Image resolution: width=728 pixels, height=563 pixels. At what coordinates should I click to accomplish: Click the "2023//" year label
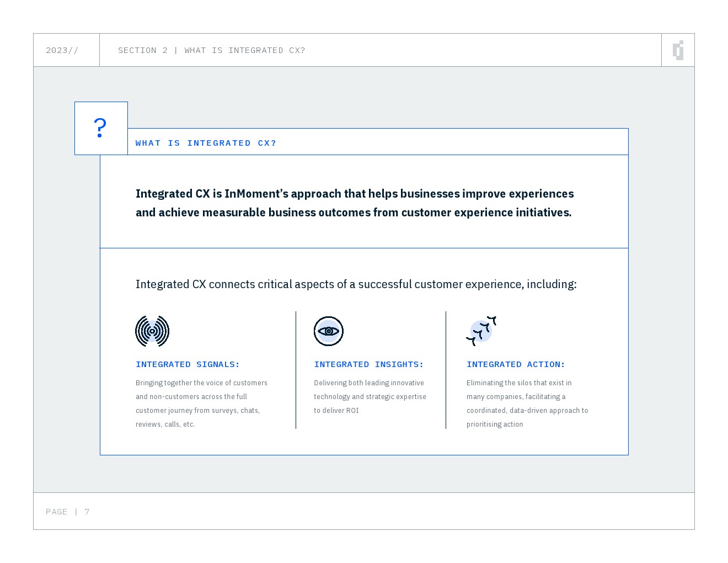pos(62,50)
